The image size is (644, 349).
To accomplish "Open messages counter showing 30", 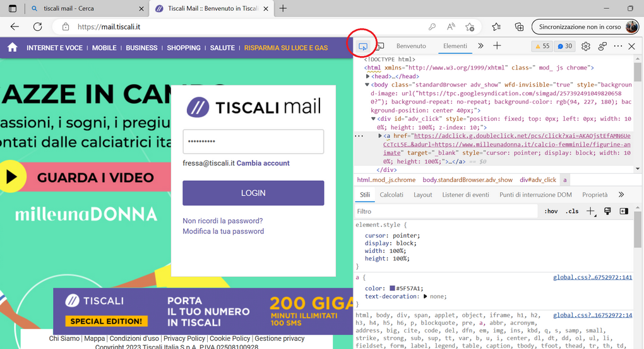I will pos(564,46).
